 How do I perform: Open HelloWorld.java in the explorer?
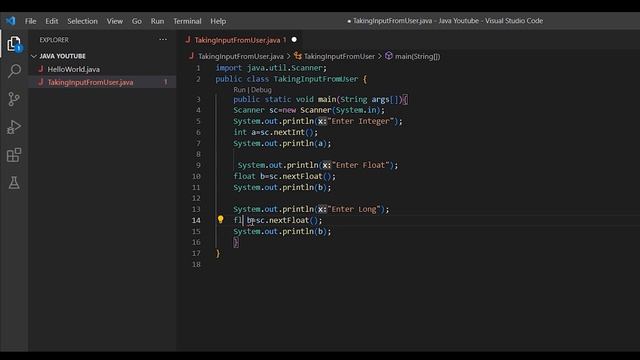[x=73, y=69]
